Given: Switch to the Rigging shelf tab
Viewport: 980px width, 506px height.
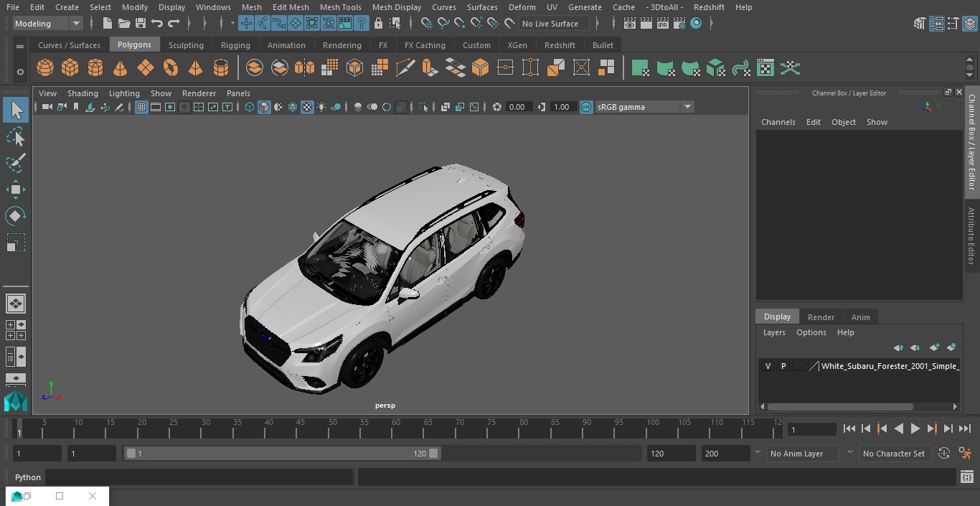Looking at the screenshot, I should [235, 45].
